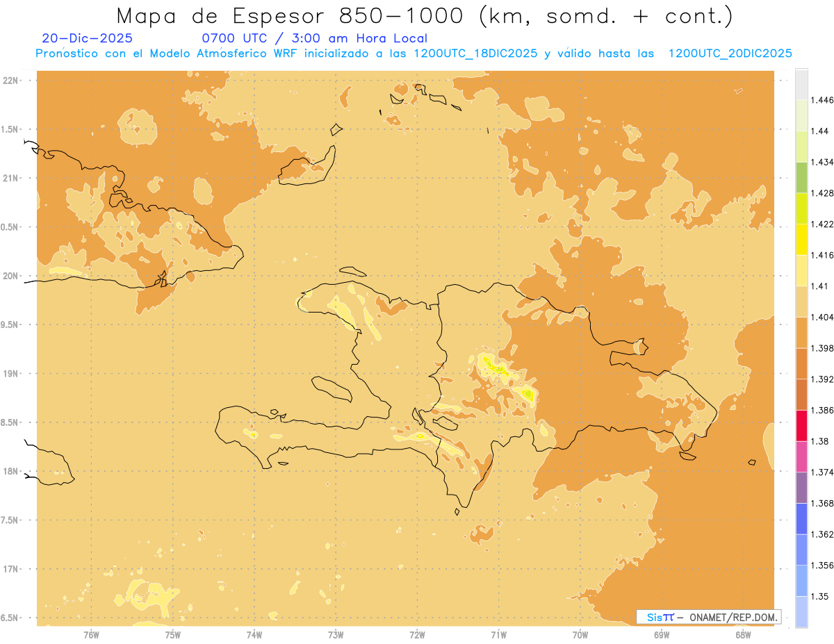This screenshot has height=644, width=834.
Task: Click the longitude label 72W
Action: click(x=417, y=634)
